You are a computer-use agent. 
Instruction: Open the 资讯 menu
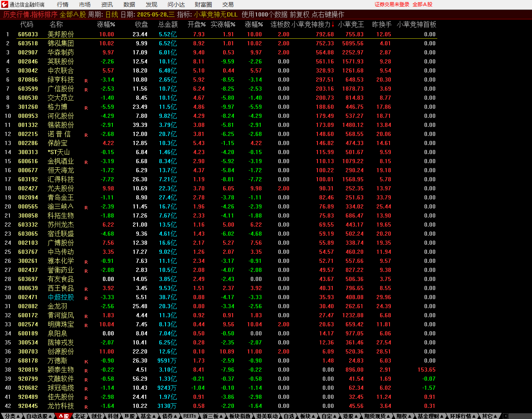pyautogui.click(x=107, y=5)
